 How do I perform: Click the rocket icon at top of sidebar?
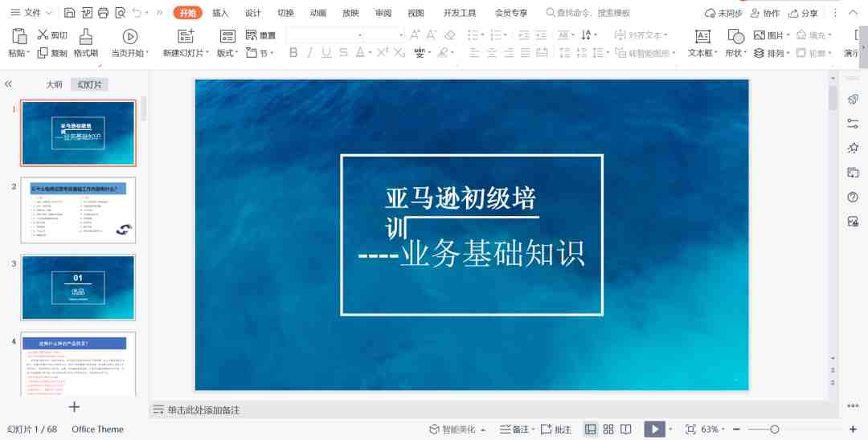853,99
